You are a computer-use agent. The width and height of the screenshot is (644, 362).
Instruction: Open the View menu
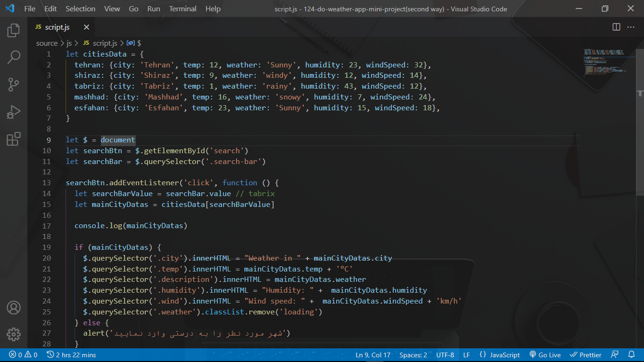(112, 8)
